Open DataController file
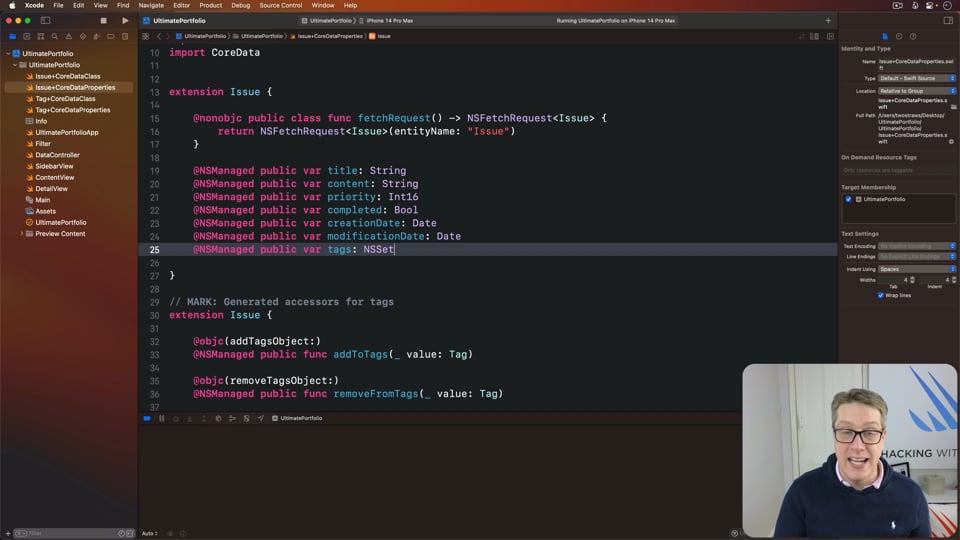 click(57, 155)
